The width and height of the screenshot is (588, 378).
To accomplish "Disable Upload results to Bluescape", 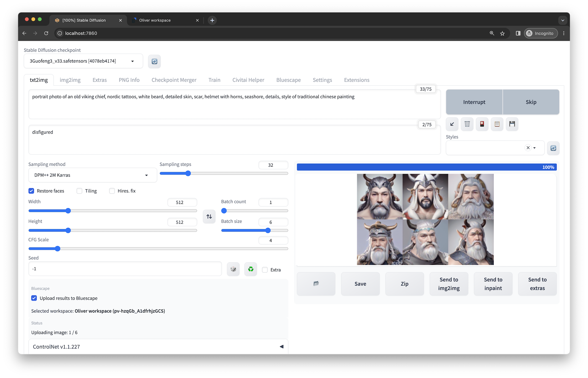I will [34, 298].
